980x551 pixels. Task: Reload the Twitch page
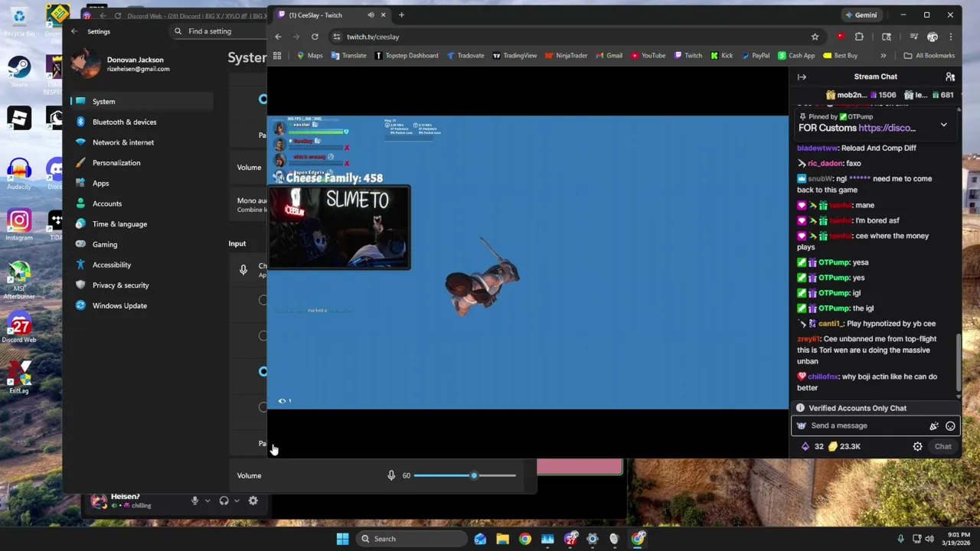(x=315, y=37)
